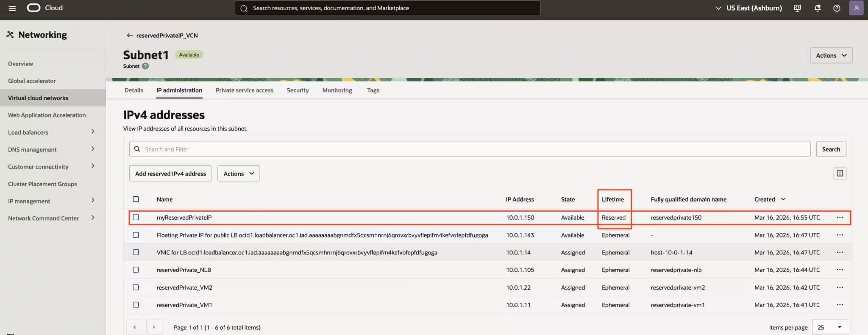Click the Networking service icon
Viewport: 868px width, 335px height.
point(10,35)
